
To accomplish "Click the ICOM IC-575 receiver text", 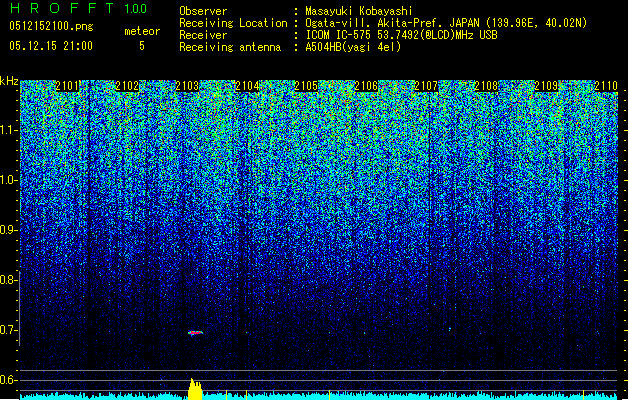I will coord(401,35).
